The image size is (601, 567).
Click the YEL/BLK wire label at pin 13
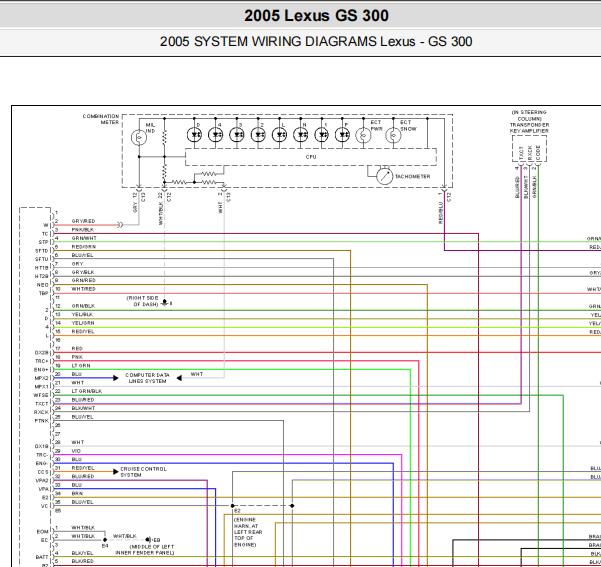(x=82, y=314)
